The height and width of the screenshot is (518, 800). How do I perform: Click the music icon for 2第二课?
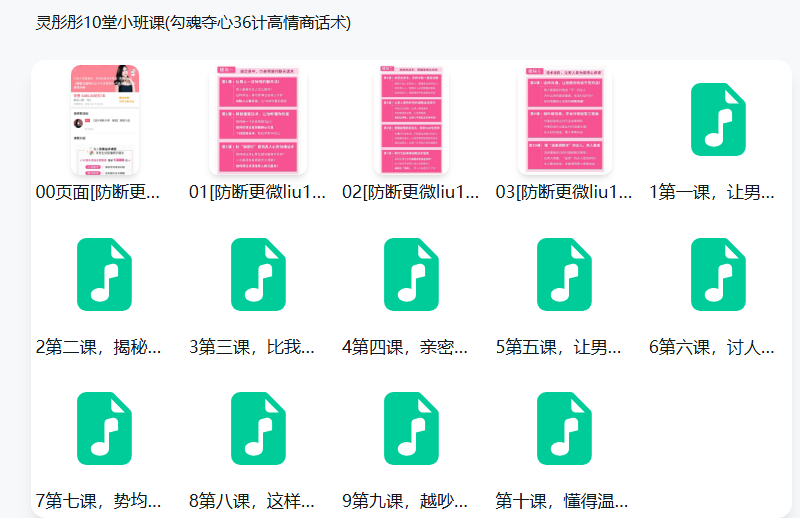point(104,275)
